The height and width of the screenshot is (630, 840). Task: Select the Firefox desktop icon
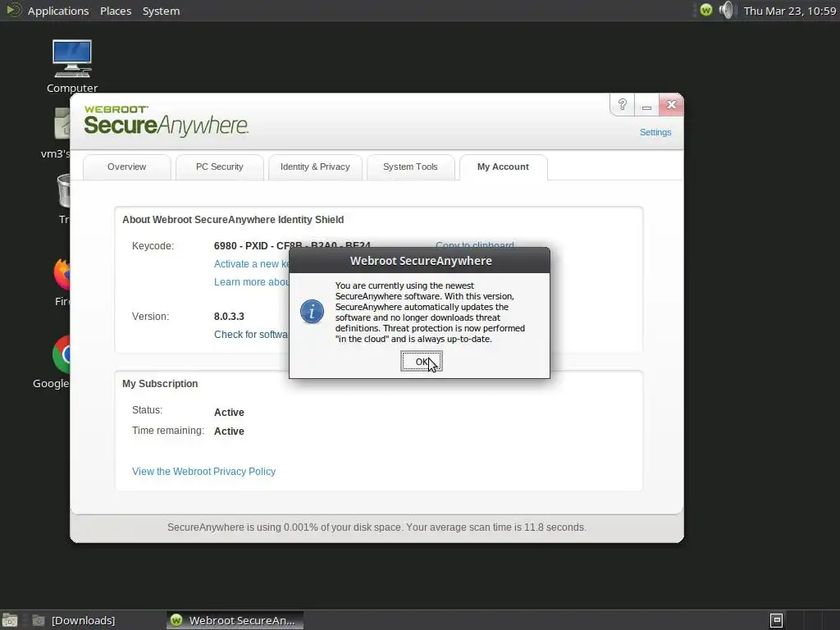(x=62, y=282)
